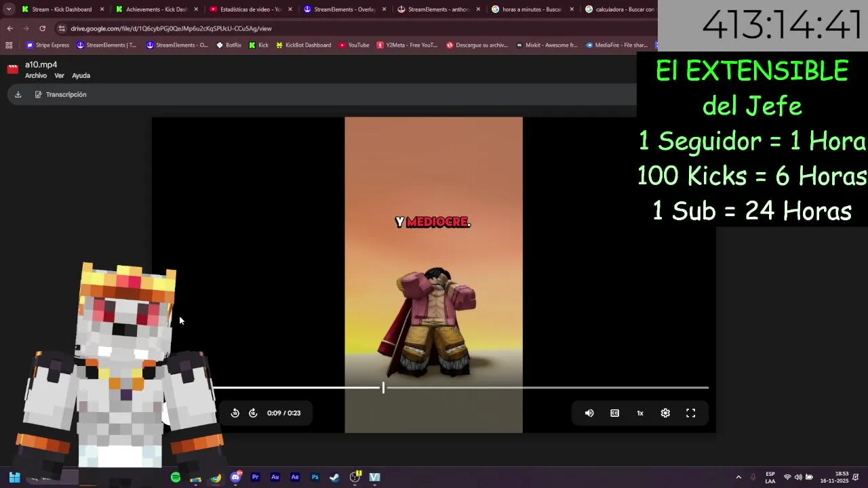This screenshot has height=488, width=868.
Task: Toggle closed captions on the player
Action: coord(614,413)
